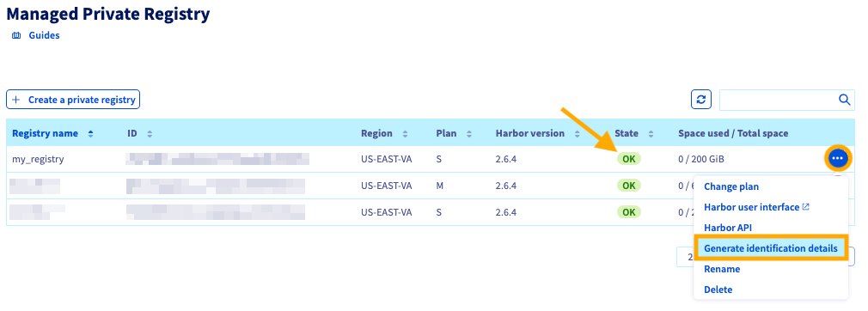Open the Guides link
868x311 pixels.
pos(45,35)
